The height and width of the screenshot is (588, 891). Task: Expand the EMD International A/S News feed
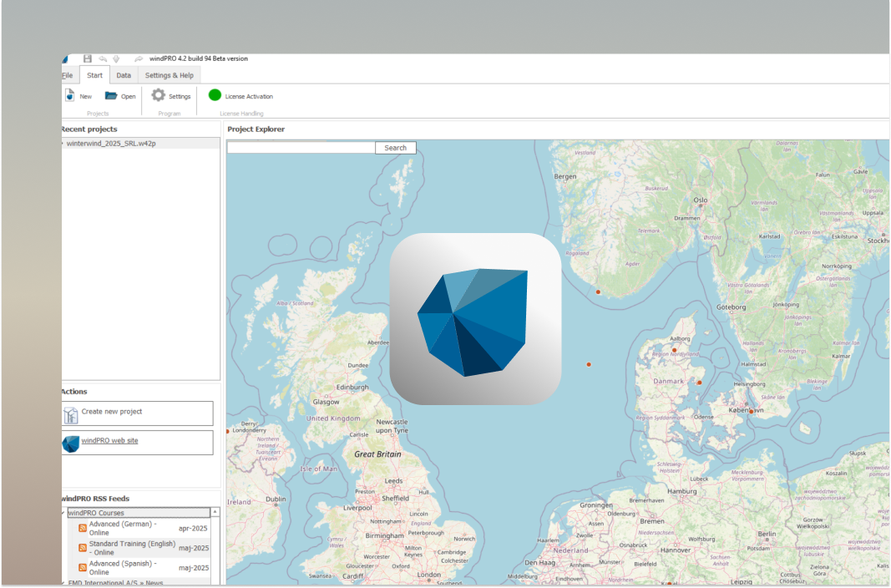pos(63,582)
